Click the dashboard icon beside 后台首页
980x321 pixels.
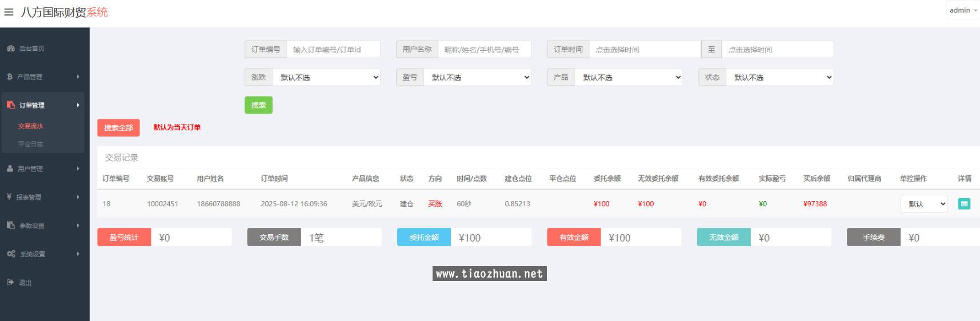click(x=11, y=49)
